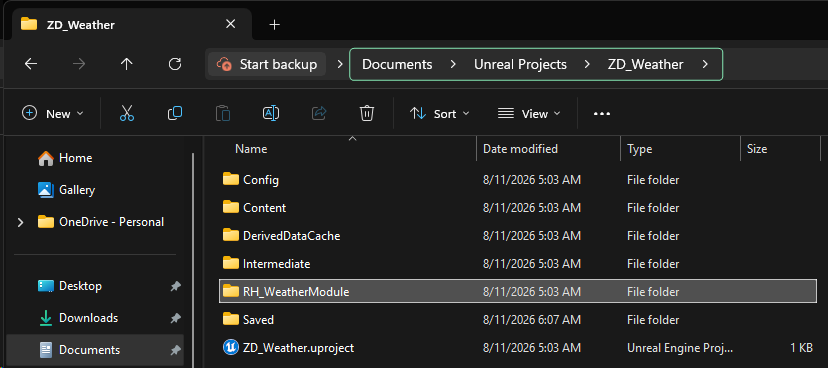This screenshot has width=828, height=368.
Task: Click the Saved folder name
Action: (258, 320)
